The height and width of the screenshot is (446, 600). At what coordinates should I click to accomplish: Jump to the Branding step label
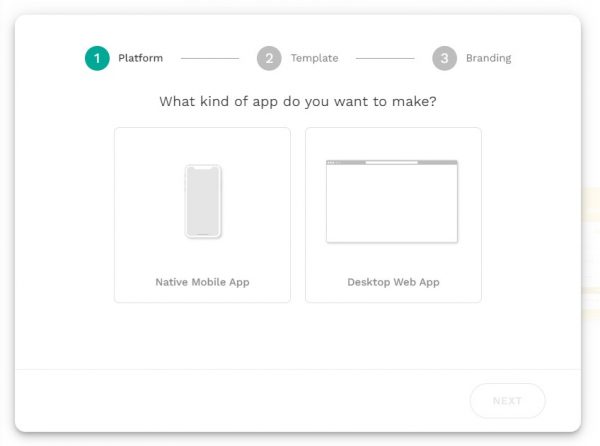488,58
